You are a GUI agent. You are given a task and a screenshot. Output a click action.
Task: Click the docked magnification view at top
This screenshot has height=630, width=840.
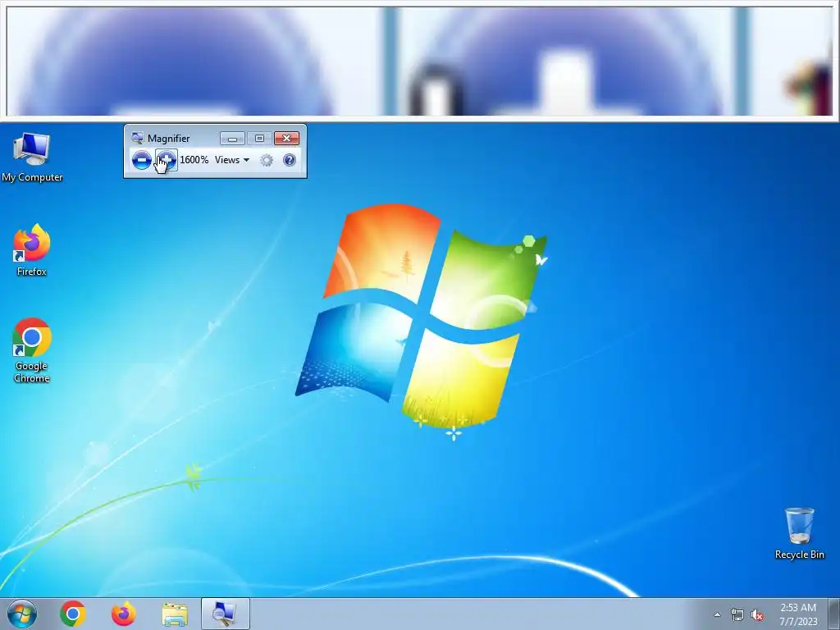click(x=420, y=61)
